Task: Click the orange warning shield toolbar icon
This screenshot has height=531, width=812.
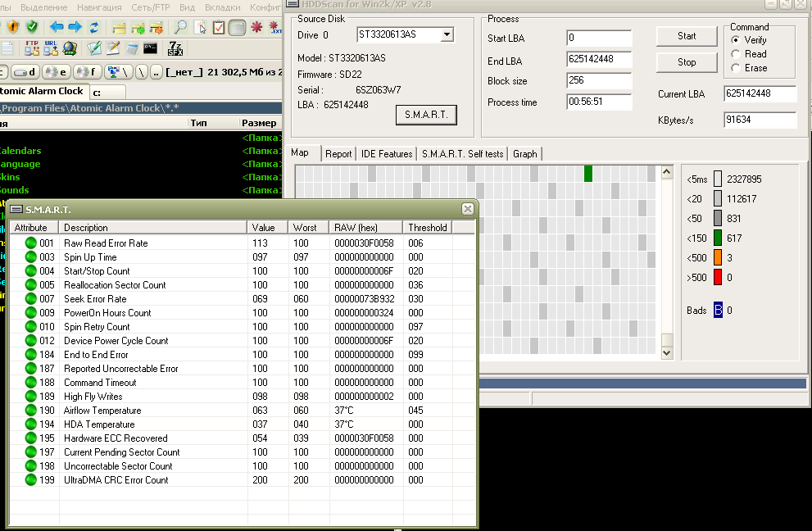Action: click(13, 27)
